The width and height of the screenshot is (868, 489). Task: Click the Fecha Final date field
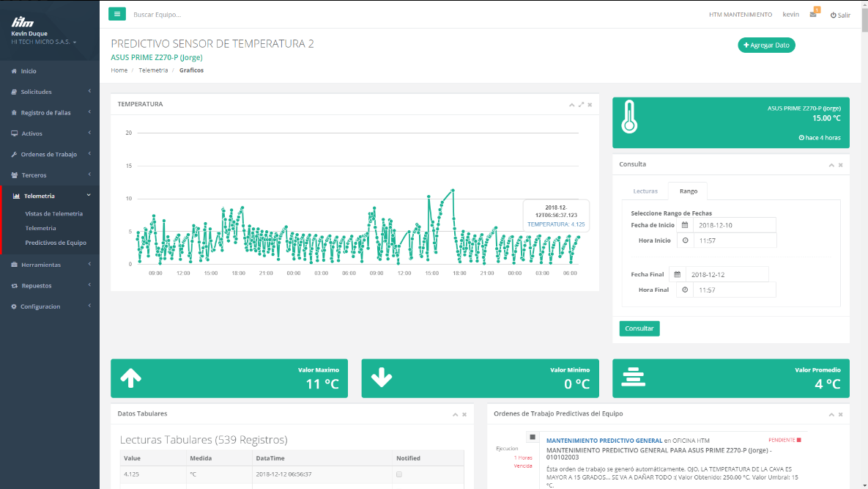727,274
